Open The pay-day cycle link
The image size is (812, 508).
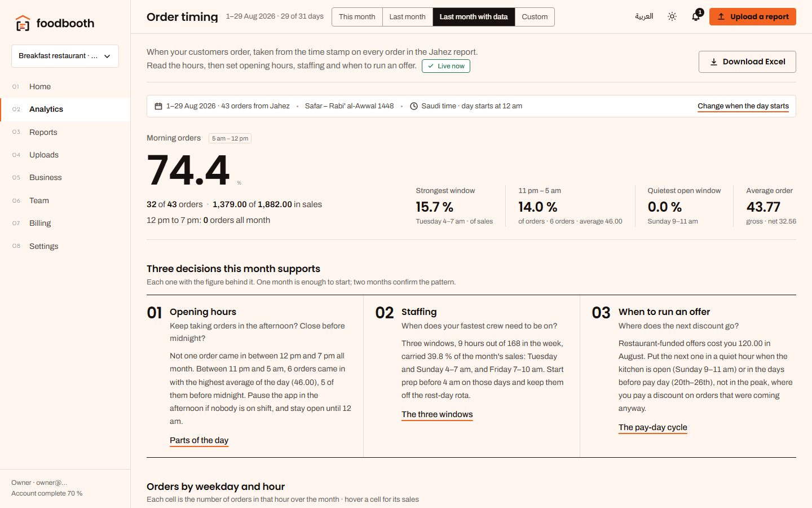653,427
